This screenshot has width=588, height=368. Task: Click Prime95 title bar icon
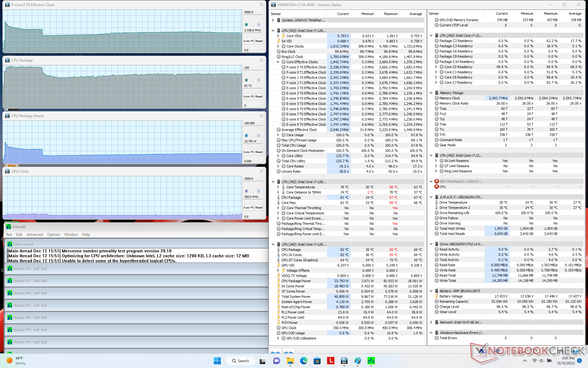[9, 227]
